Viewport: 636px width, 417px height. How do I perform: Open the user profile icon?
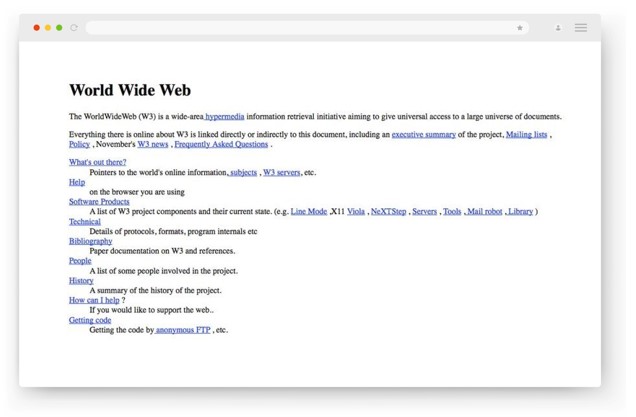pos(558,28)
